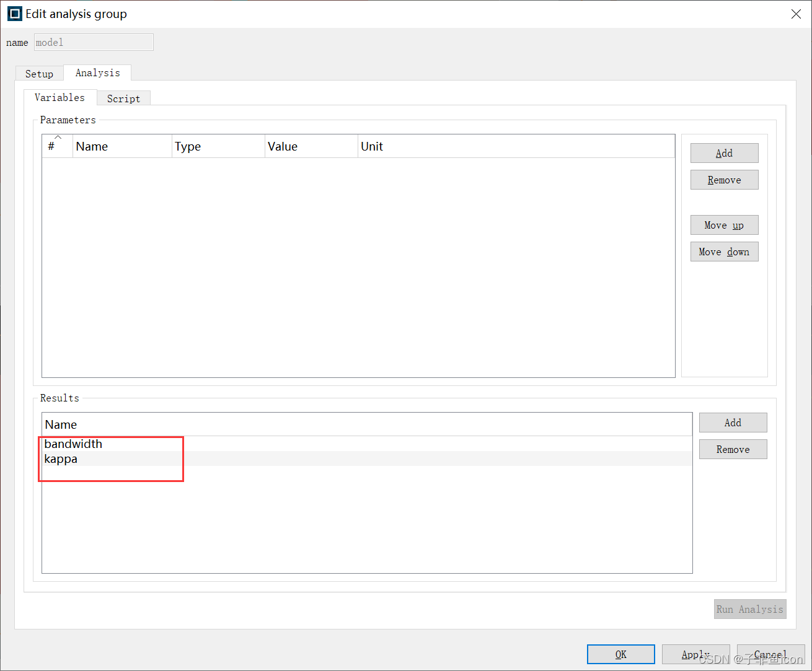Sort by the # column header
The image size is (812, 671).
coord(57,146)
